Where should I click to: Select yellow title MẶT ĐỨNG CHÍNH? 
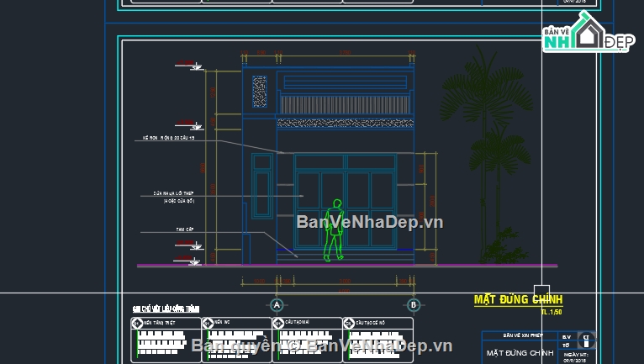pyautogui.click(x=519, y=299)
